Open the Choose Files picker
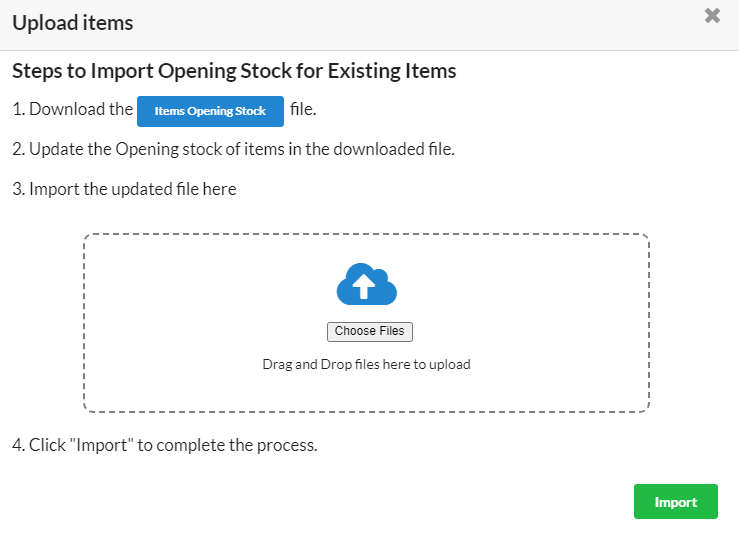Viewport: 741px width, 547px height. [x=370, y=331]
